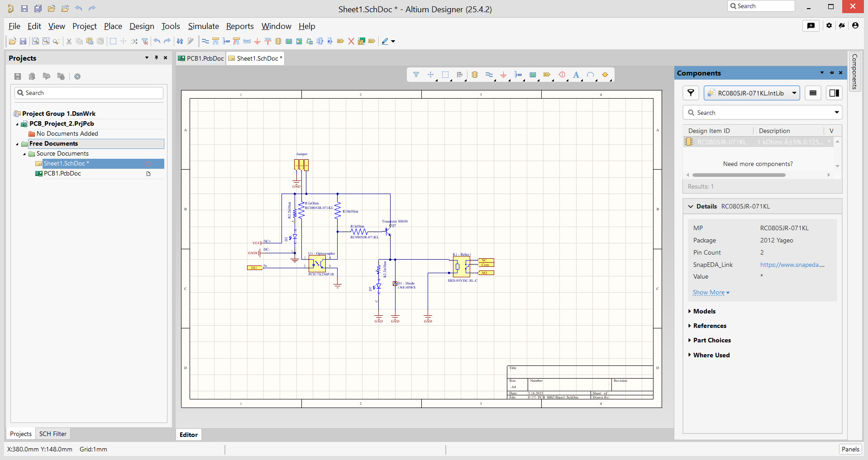Open the pen tool dropdown arrow in the toolbar
This screenshot has height=460, width=868.
[x=393, y=41]
